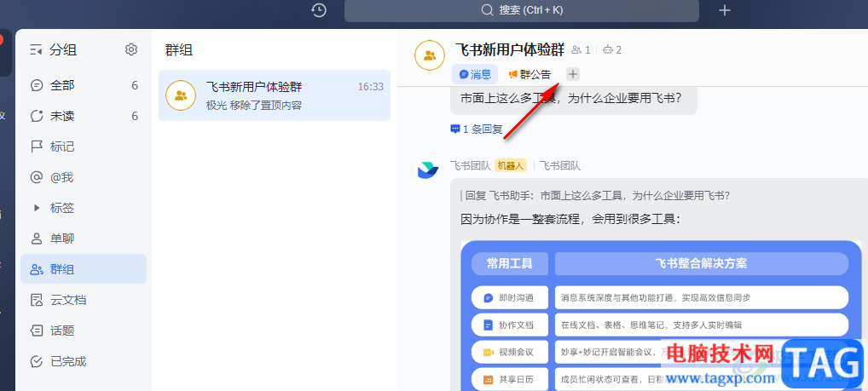Add a new tab with plus

coord(573,74)
